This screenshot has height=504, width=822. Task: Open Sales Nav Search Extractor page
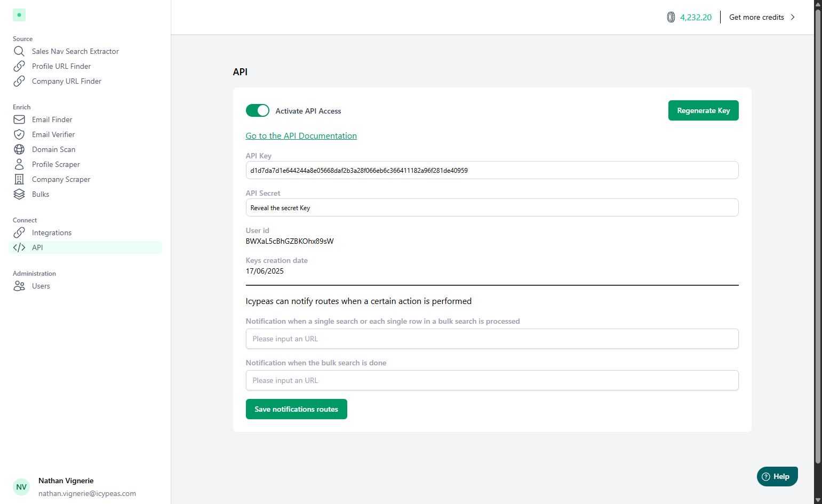(85, 51)
